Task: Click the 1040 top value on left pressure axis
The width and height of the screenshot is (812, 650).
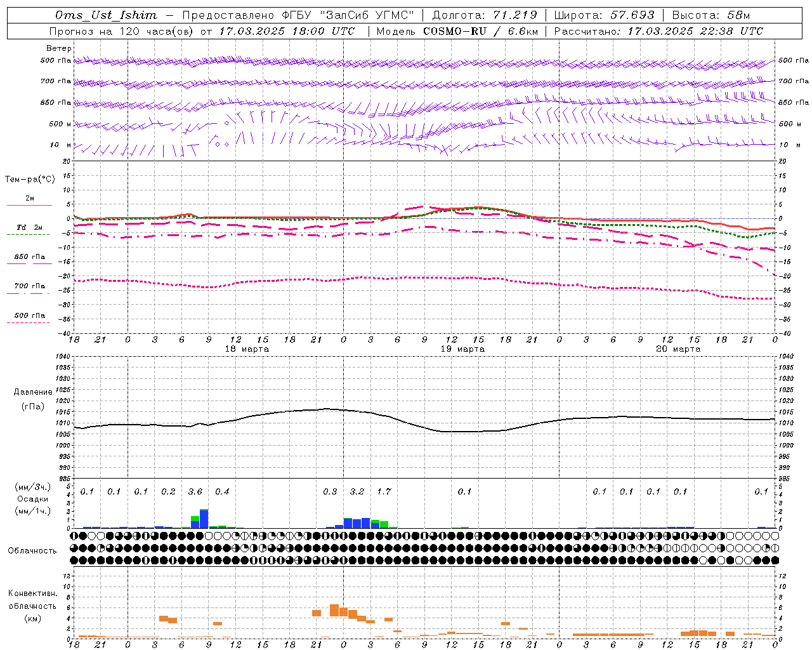Action: (61, 357)
